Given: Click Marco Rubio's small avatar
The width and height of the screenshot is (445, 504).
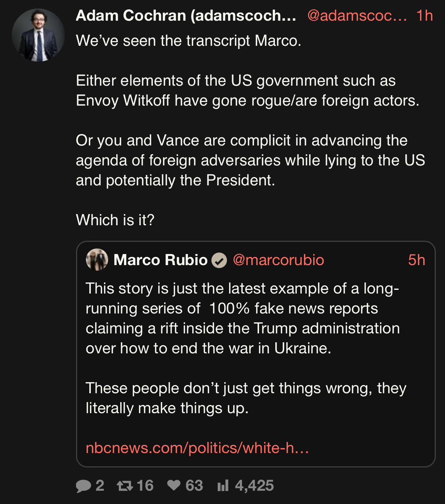Looking at the screenshot, I should click(97, 260).
